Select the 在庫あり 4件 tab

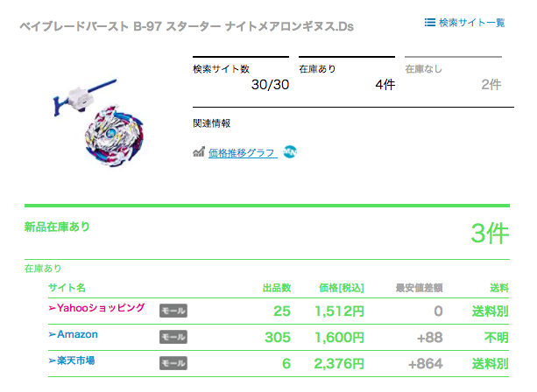[x=347, y=75]
